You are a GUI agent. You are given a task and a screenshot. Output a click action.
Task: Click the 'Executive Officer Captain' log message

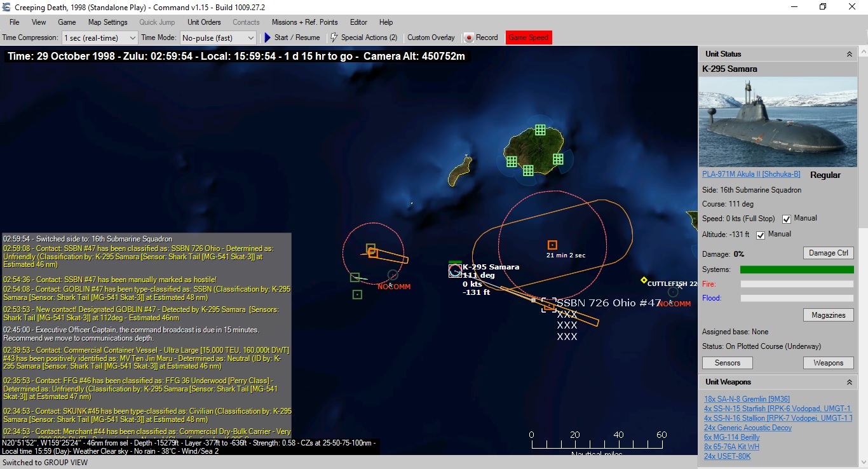131,334
